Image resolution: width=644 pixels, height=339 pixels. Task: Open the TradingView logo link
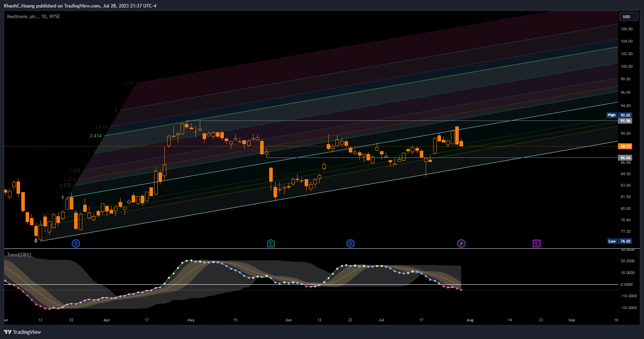(x=22, y=332)
